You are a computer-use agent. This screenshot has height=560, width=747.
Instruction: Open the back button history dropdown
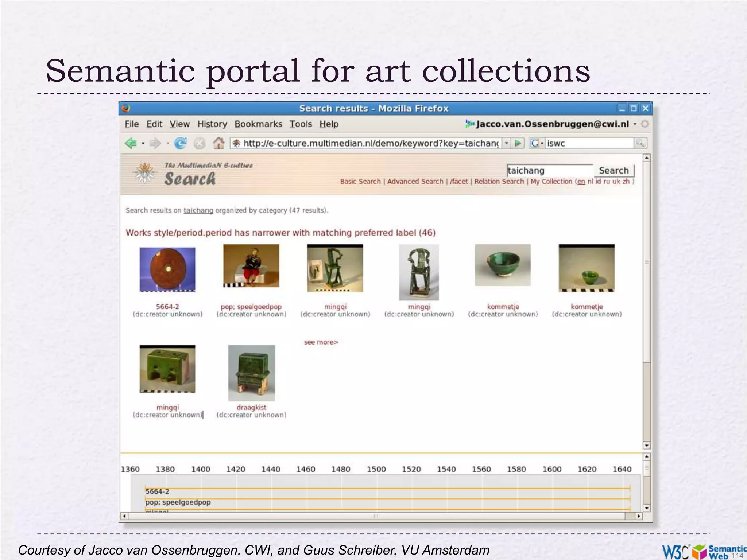point(143,143)
